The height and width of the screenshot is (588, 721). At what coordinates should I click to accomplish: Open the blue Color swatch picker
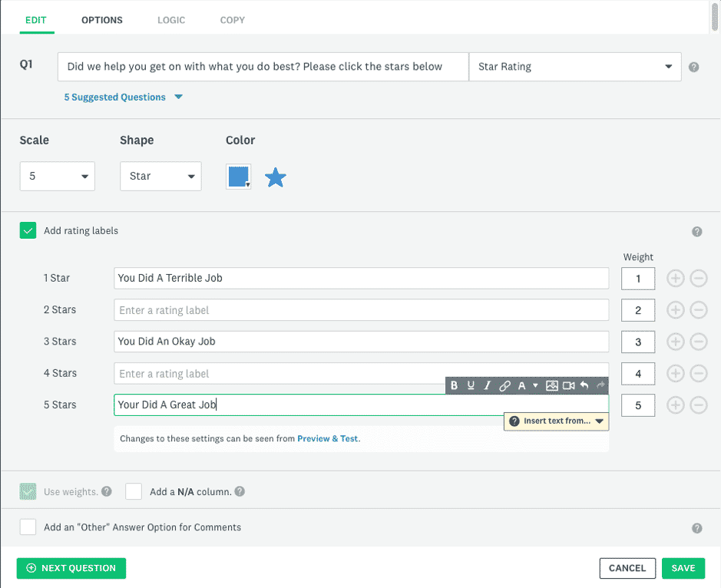(239, 177)
